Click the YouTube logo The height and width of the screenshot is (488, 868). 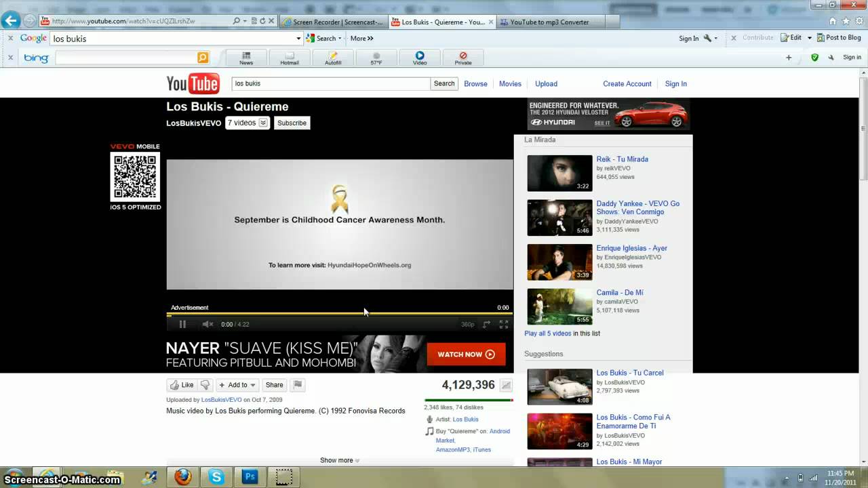pyautogui.click(x=193, y=83)
